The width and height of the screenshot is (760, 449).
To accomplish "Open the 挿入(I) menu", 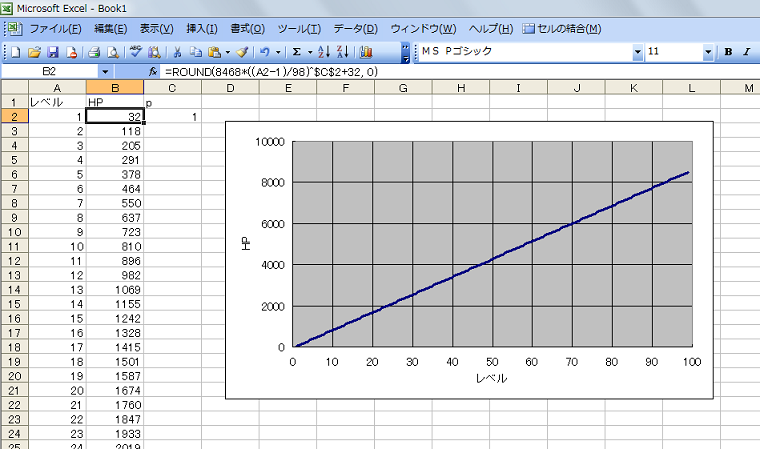I will [202, 29].
